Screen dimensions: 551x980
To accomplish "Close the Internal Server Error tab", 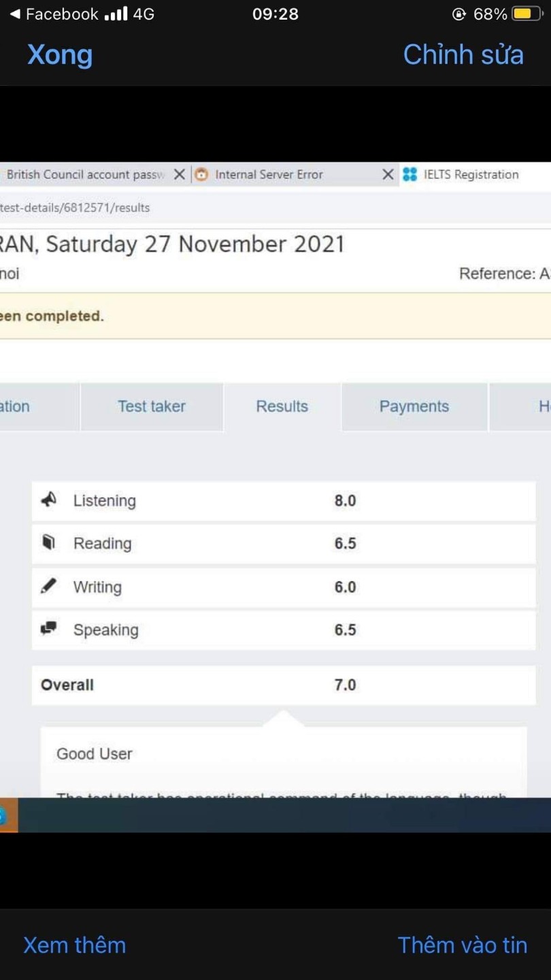I will [388, 175].
